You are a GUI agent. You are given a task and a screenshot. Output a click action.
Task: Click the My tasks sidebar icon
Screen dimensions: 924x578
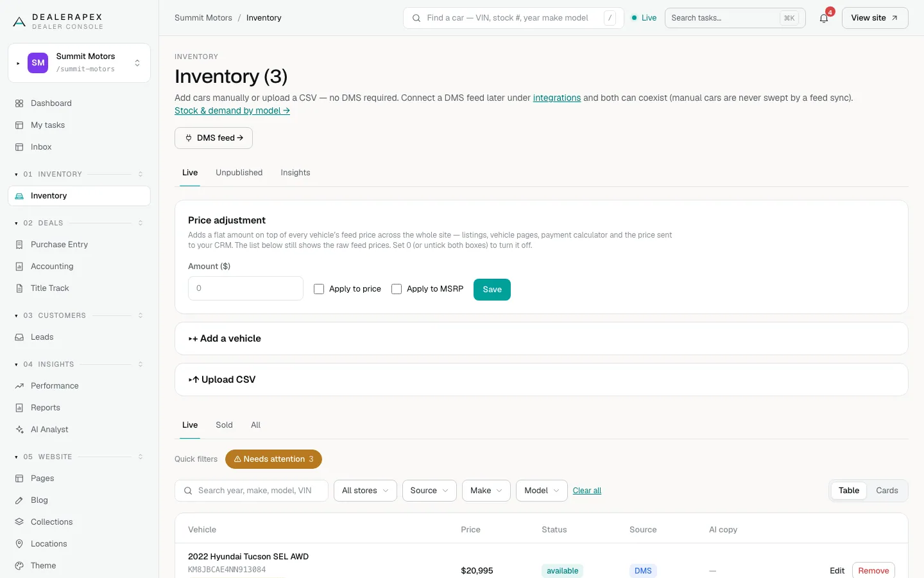click(x=19, y=125)
